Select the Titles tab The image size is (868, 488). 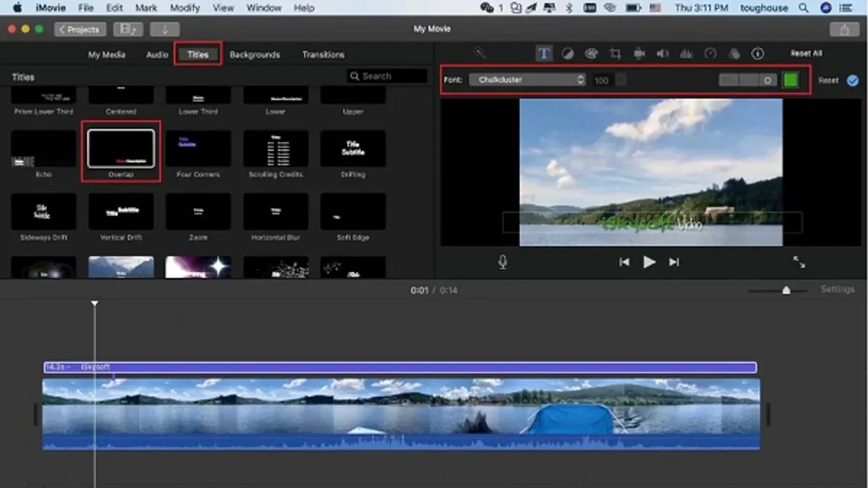(x=197, y=54)
